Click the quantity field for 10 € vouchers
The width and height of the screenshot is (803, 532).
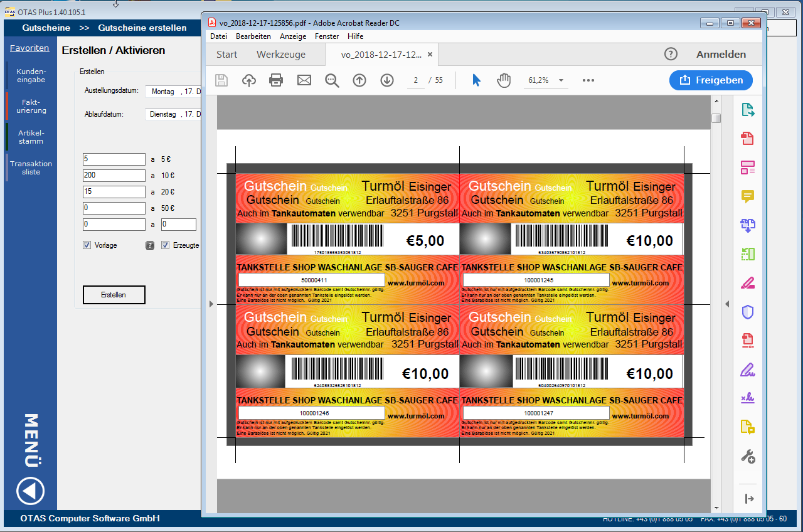click(114, 175)
